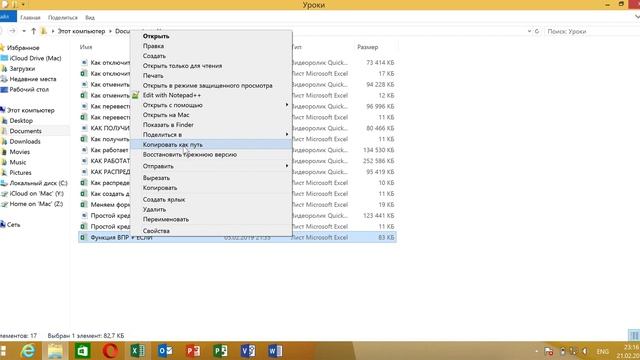Viewport: 640px width, 360px height.
Task: Click the Excel icon of Функция ВПР file
Action: tap(83, 237)
